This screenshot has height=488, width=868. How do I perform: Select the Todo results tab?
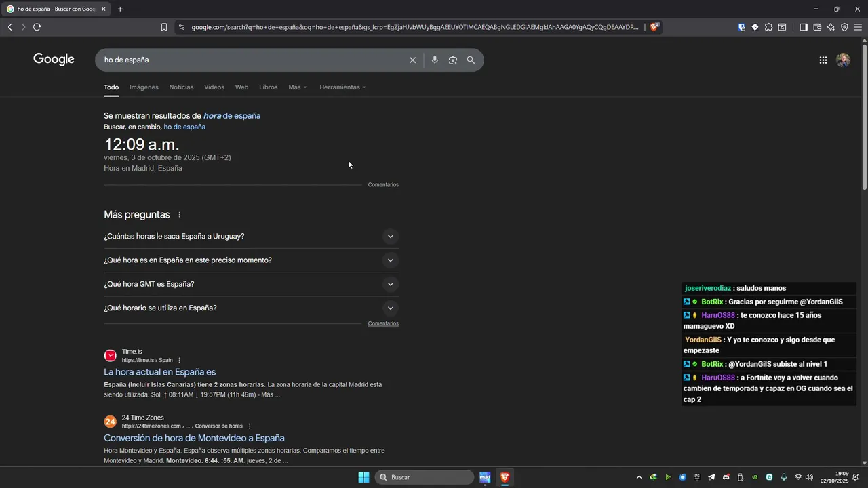click(111, 87)
